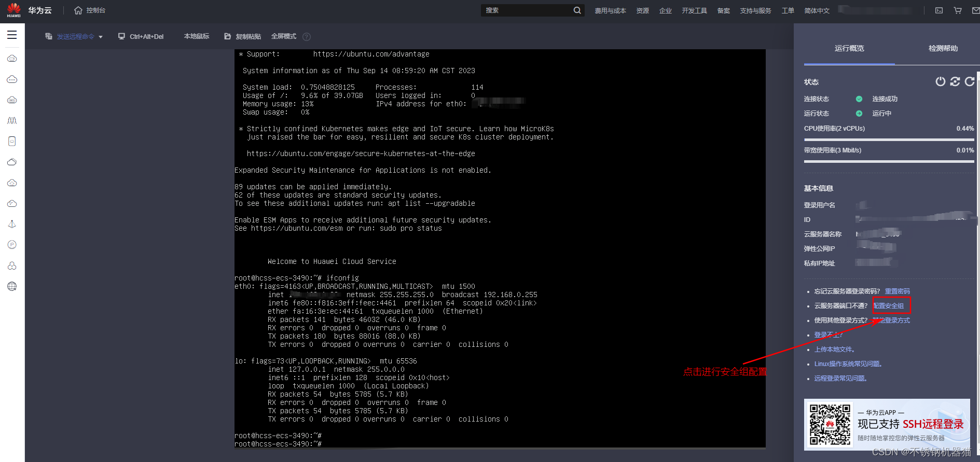Open the cloud server icon in sidebar
The height and width of the screenshot is (462, 980).
click(12, 59)
